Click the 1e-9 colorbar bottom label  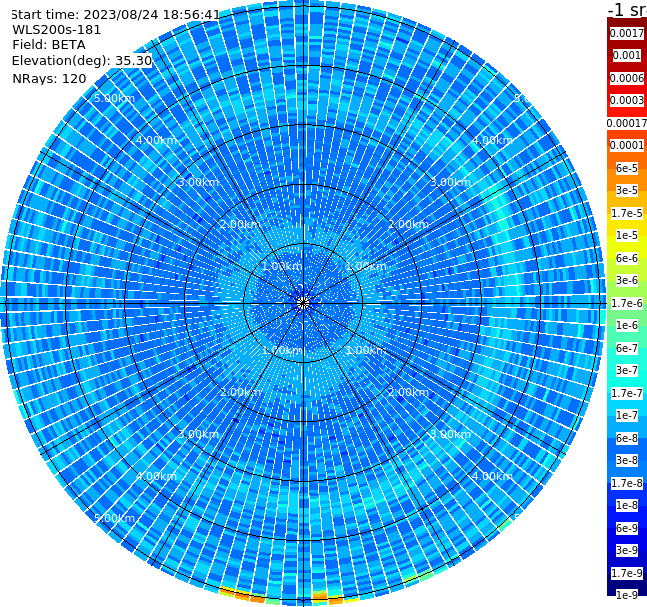(x=627, y=595)
